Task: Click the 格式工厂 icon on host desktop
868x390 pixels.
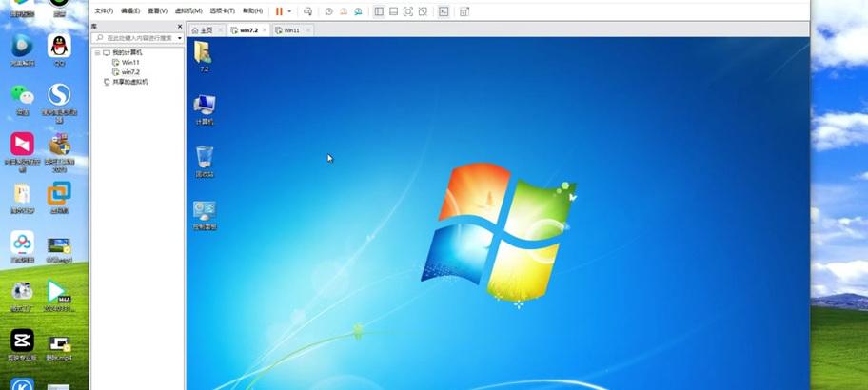Action: pos(22,291)
